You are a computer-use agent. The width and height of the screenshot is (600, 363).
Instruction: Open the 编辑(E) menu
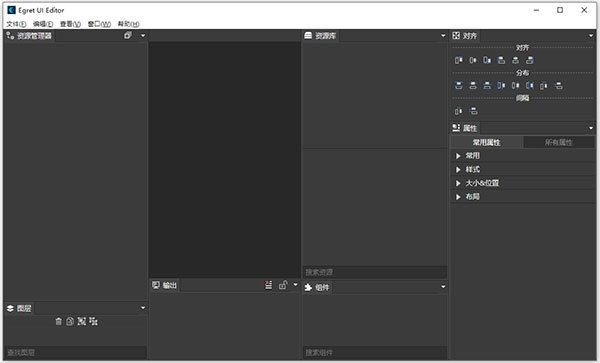pyautogui.click(x=43, y=24)
